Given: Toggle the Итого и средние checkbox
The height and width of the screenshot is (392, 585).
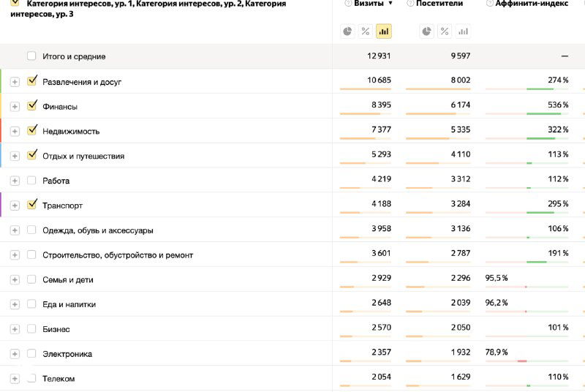Looking at the screenshot, I should 31,56.
